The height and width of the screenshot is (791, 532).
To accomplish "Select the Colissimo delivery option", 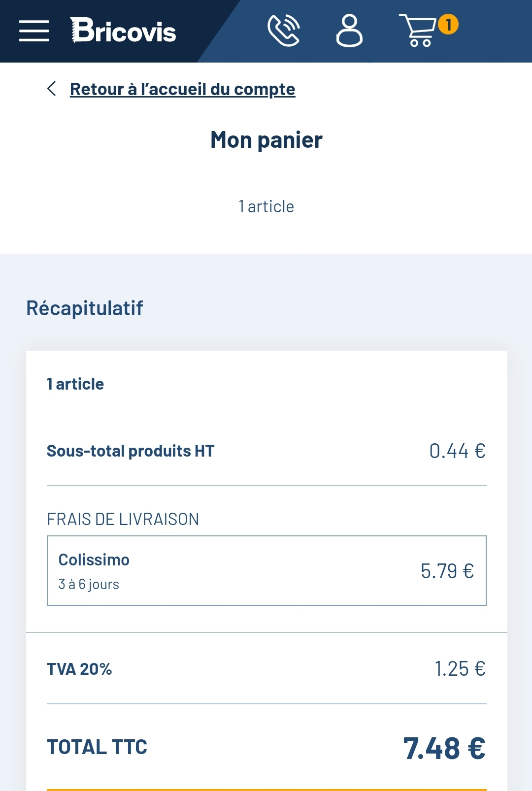I will coord(266,570).
